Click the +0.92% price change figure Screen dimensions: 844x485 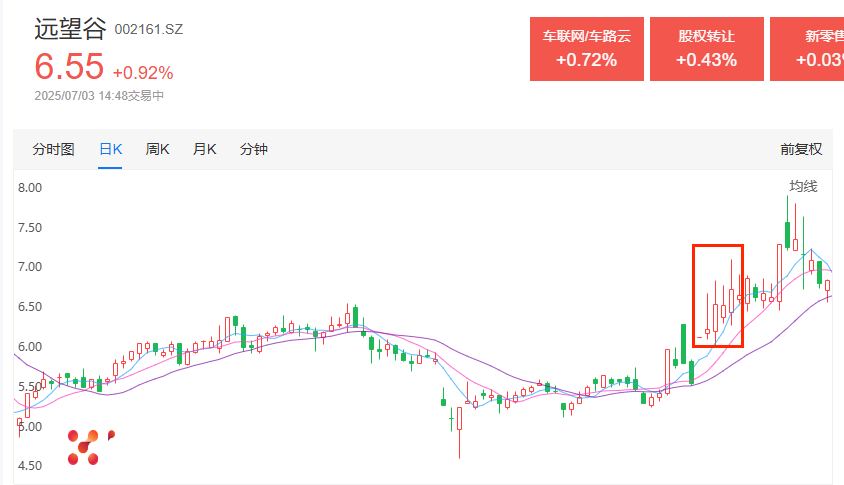143,73
